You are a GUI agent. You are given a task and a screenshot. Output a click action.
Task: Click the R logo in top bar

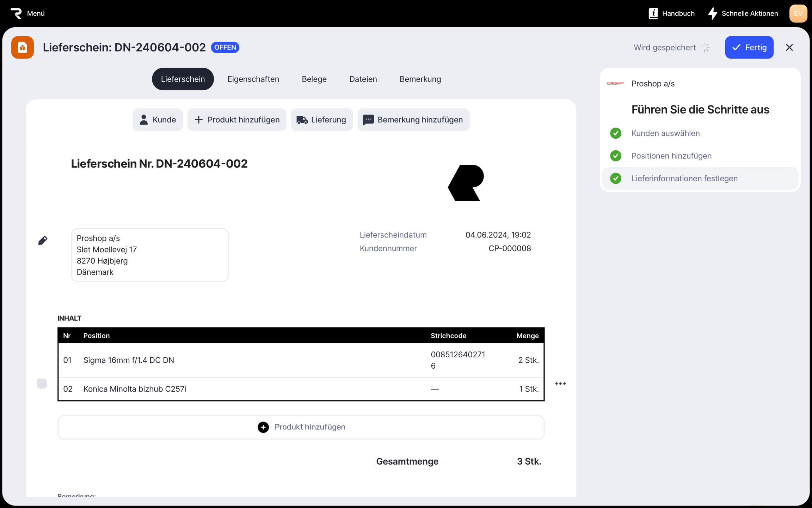[x=16, y=13]
